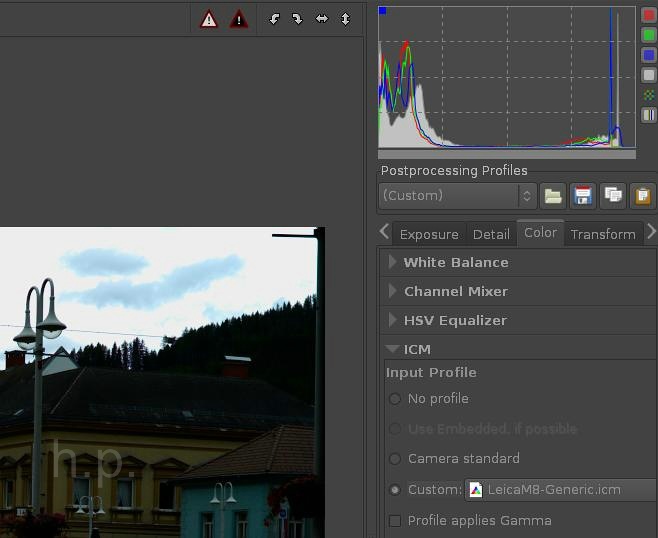The width and height of the screenshot is (658, 538).
Task: Choose Camera standard input profile
Action: (x=395, y=459)
